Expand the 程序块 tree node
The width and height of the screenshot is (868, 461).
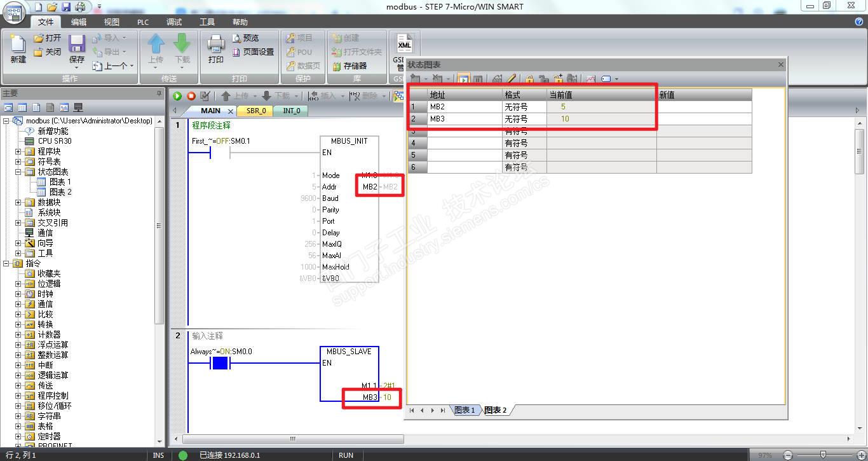coord(18,151)
